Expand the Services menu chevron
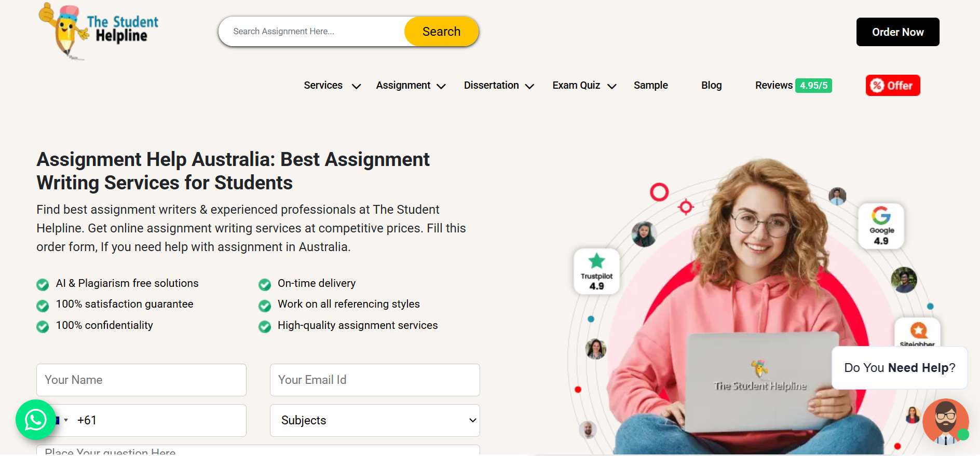 [356, 86]
